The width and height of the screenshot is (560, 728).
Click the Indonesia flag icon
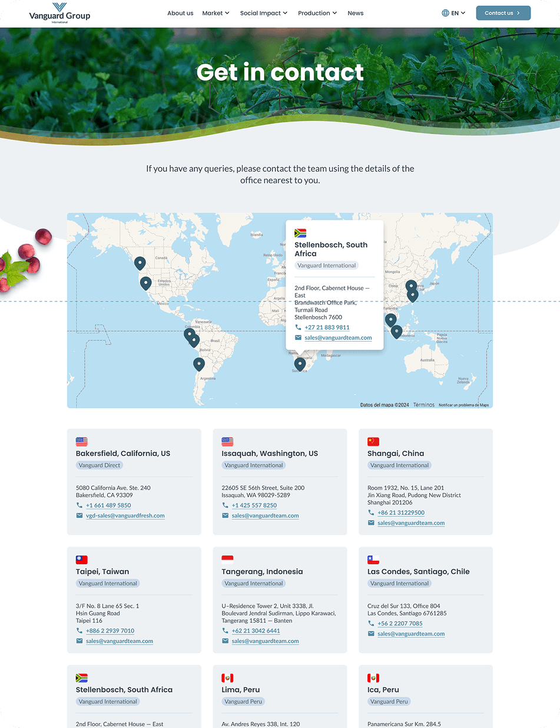coord(227,560)
